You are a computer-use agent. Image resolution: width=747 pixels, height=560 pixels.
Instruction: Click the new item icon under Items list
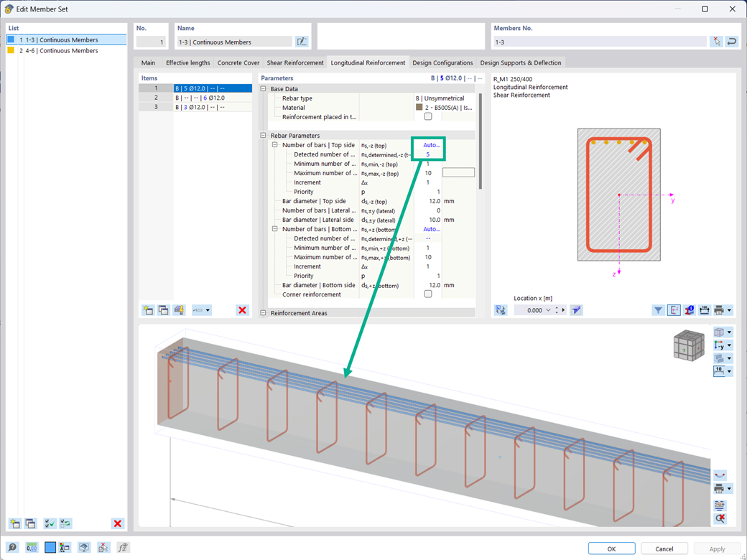coord(148,310)
